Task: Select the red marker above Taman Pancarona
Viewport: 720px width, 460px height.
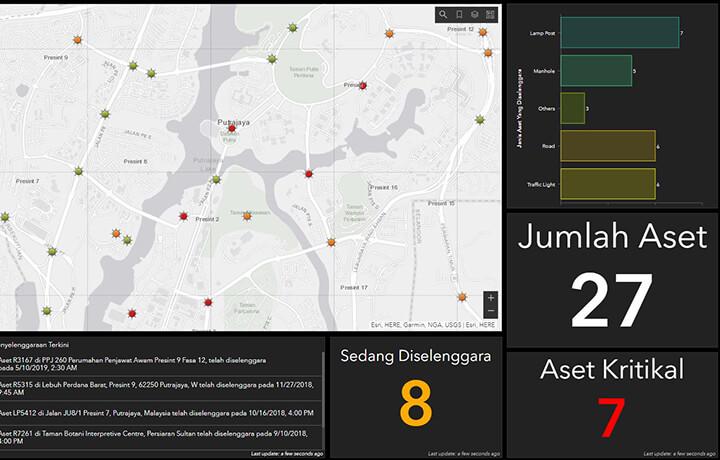Action: point(208,302)
